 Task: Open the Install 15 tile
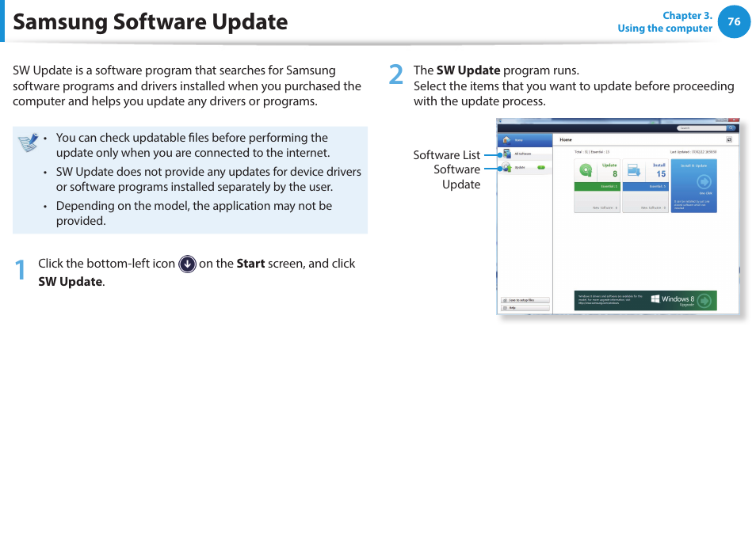645,186
